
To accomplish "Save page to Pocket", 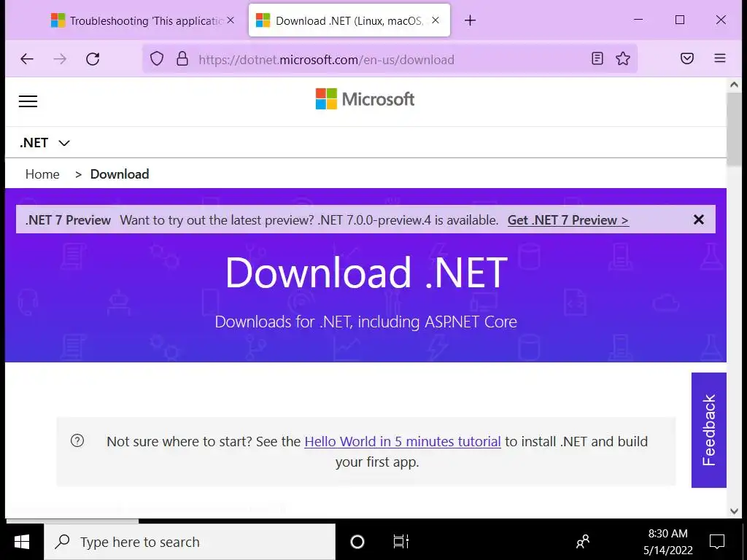I will [687, 58].
